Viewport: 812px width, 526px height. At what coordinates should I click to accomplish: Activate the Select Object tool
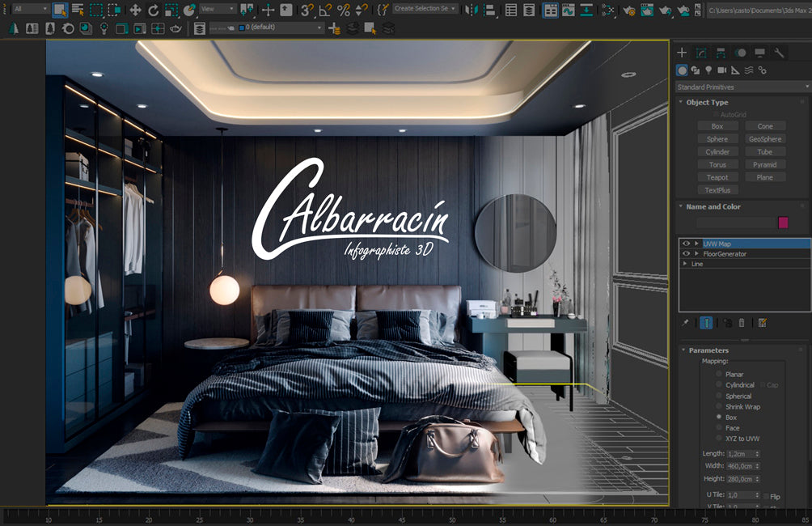(60, 10)
